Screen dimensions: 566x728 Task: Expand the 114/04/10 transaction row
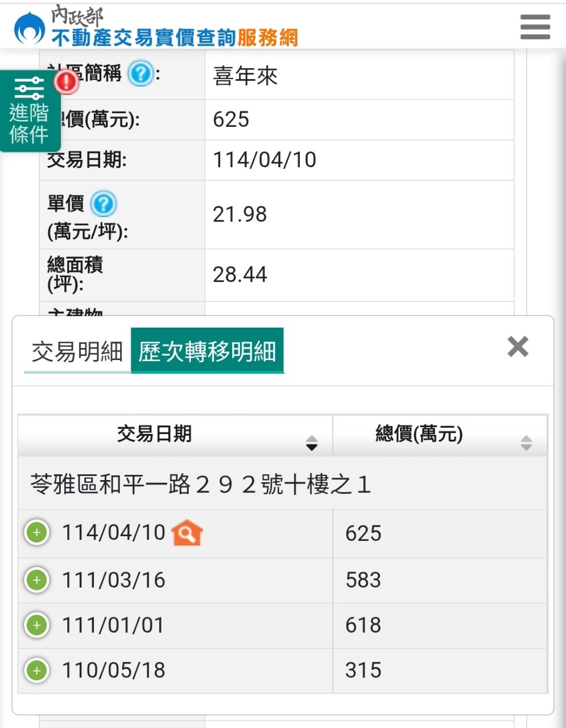(x=37, y=533)
